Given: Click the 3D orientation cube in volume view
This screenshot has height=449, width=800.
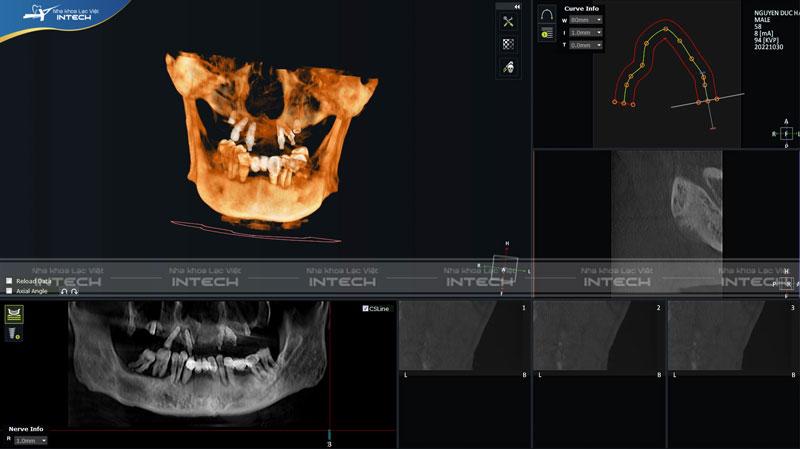Looking at the screenshot, I should pos(507,270).
